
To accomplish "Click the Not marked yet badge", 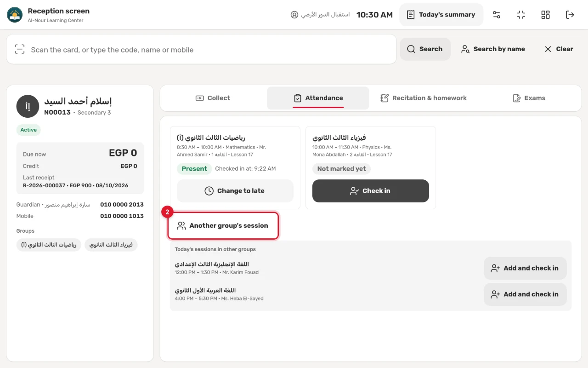I will (341, 169).
